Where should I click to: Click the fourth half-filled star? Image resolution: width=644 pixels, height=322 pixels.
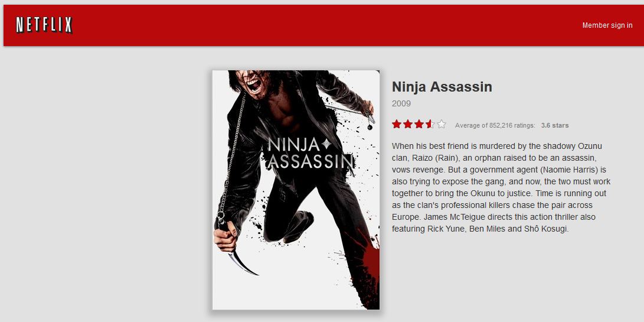point(430,124)
